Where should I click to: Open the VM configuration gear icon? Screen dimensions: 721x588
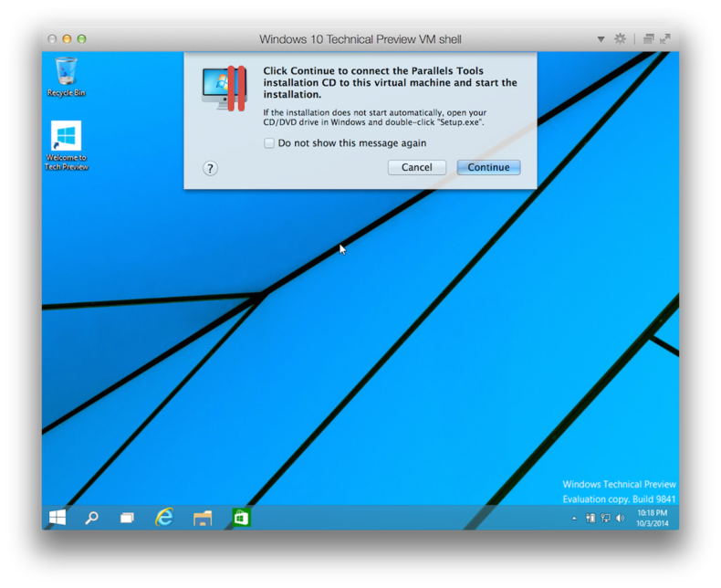coord(620,39)
